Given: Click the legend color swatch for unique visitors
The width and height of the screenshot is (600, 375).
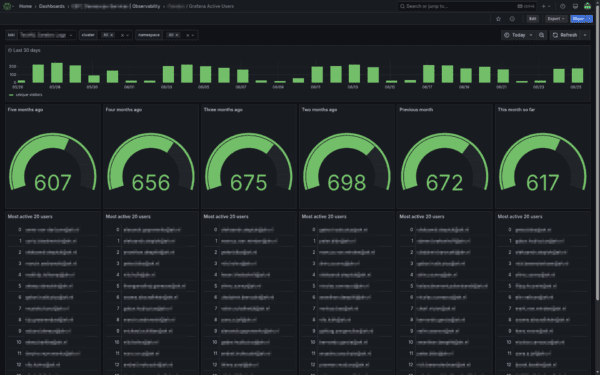Looking at the screenshot, I should (11, 95).
